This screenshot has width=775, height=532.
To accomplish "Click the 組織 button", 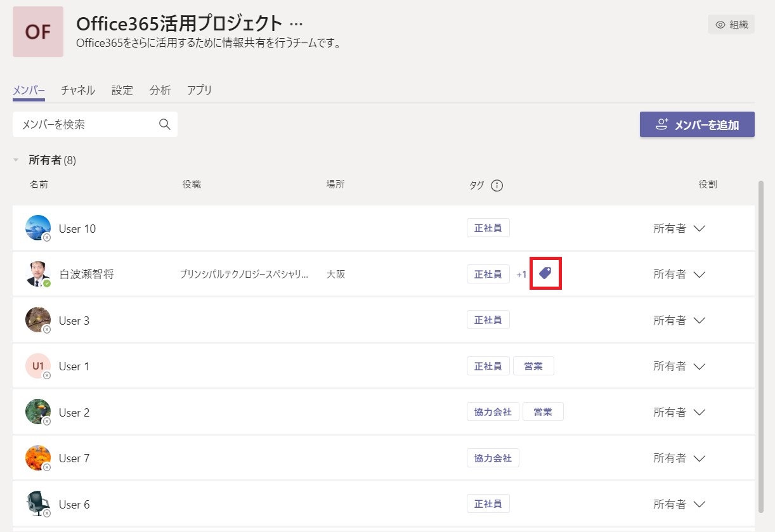I will pyautogui.click(x=731, y=25).
